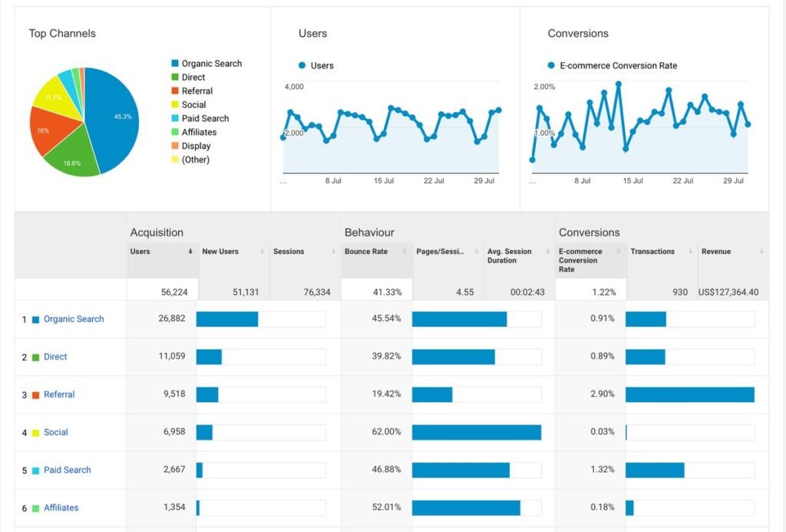Select the green Direct slice in pie chart
This screenshot has width=786, height=532.
click(73, 157)
